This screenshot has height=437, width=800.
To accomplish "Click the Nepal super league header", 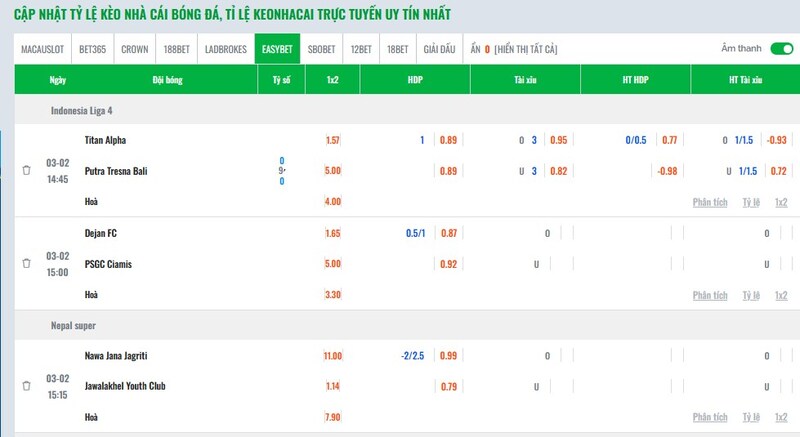I will [76, 326].
